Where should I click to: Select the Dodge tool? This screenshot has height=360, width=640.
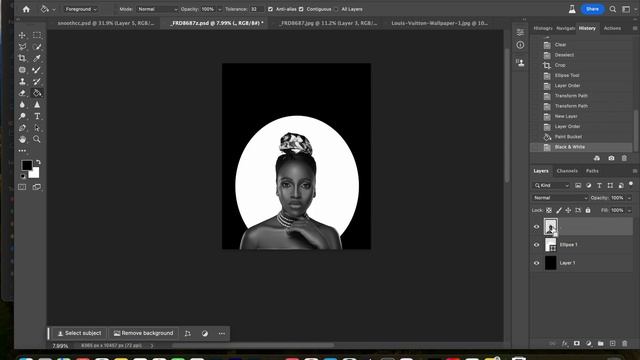pos(22,116)
